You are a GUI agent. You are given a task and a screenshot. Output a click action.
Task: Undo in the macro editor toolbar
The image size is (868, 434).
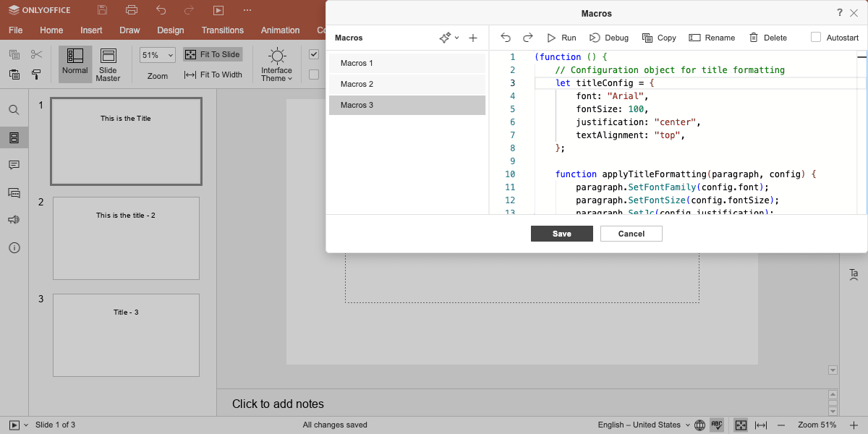coord(506,38)
